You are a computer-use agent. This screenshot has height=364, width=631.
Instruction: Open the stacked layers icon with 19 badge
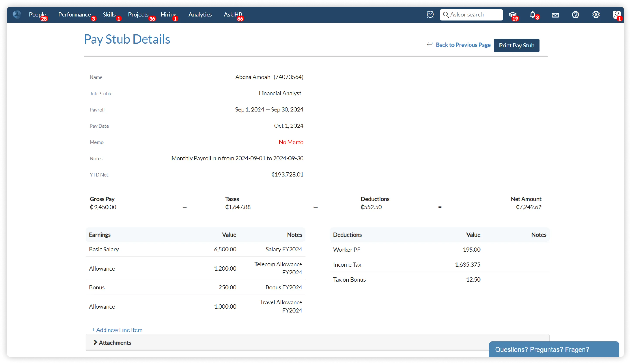(512, 15)
